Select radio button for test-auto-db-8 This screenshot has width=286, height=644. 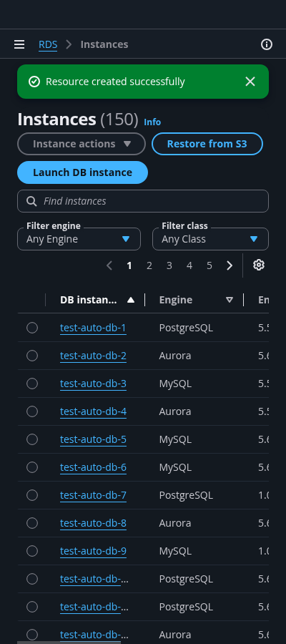[x=32, y=523]
